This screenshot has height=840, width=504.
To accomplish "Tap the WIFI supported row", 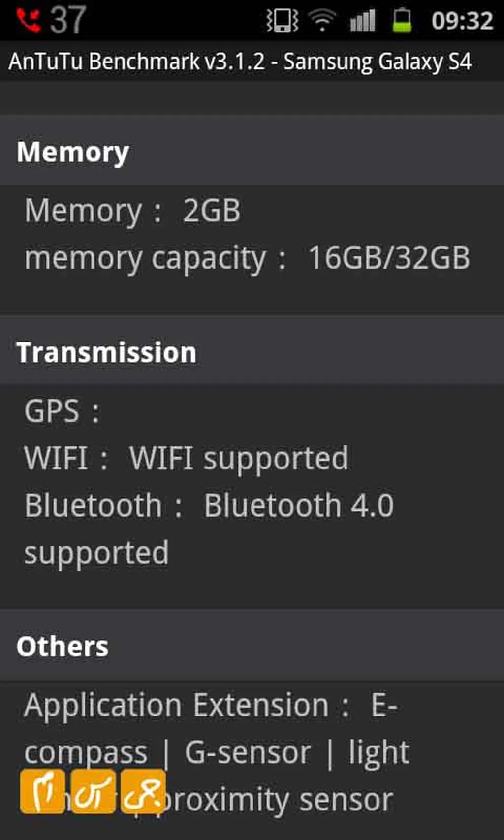I will [187, 459].
